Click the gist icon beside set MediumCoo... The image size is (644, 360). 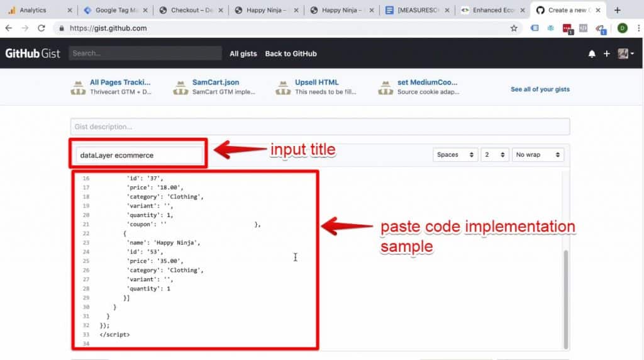[x=386, y=87]
